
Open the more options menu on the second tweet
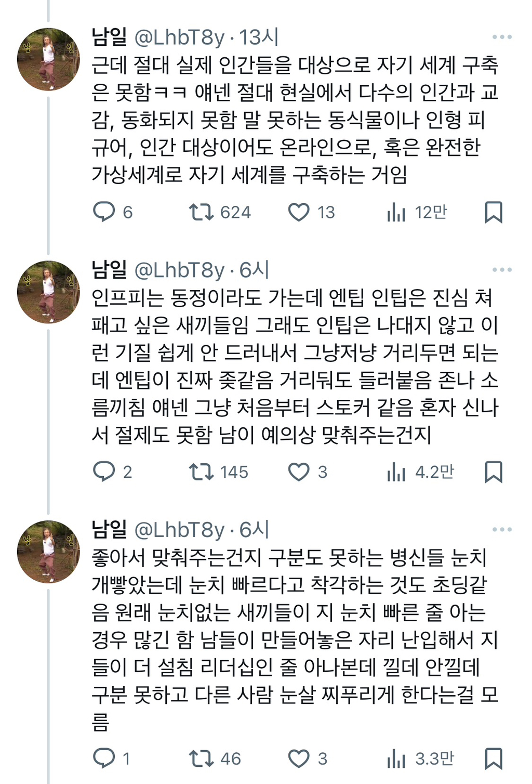[502, 270]
